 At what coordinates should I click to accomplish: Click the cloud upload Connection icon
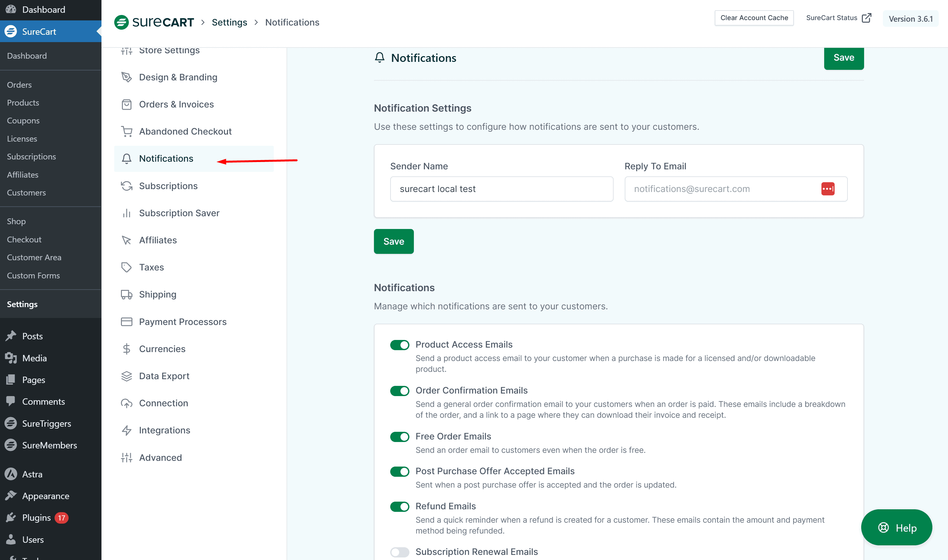pyautogui.click(x=126, y=403)
